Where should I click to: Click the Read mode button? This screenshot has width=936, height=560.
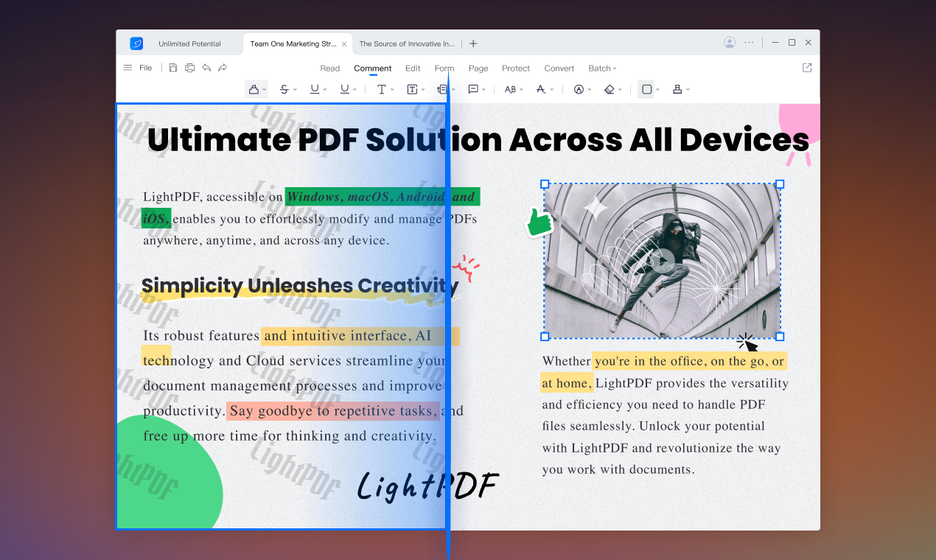329,68
